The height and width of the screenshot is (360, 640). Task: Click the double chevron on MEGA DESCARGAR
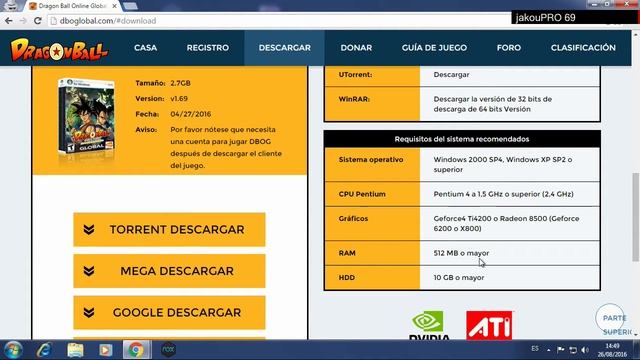pyautogui.click(x=89, y=271)
